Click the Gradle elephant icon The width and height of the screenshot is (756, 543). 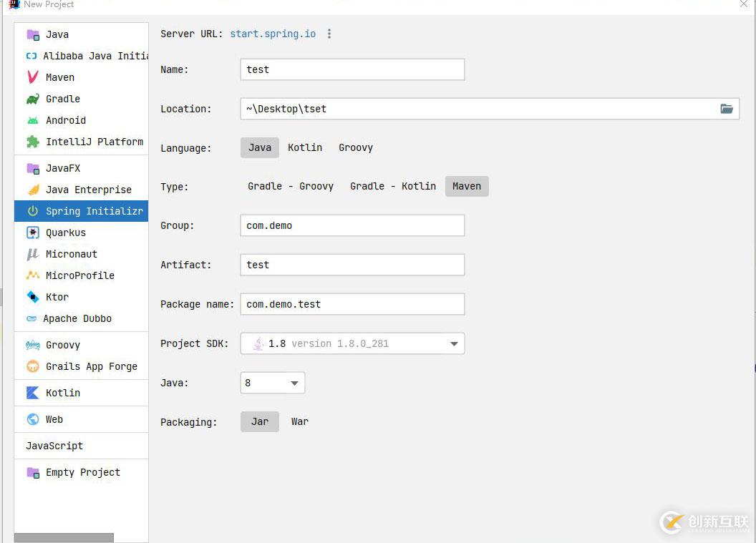(x=33, y=99)
